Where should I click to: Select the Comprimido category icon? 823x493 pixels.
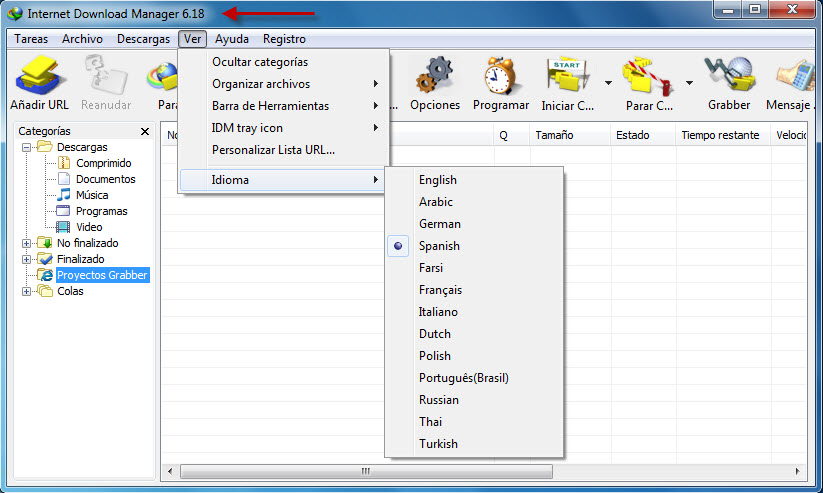pyautogui.click(x=64, y=163)
